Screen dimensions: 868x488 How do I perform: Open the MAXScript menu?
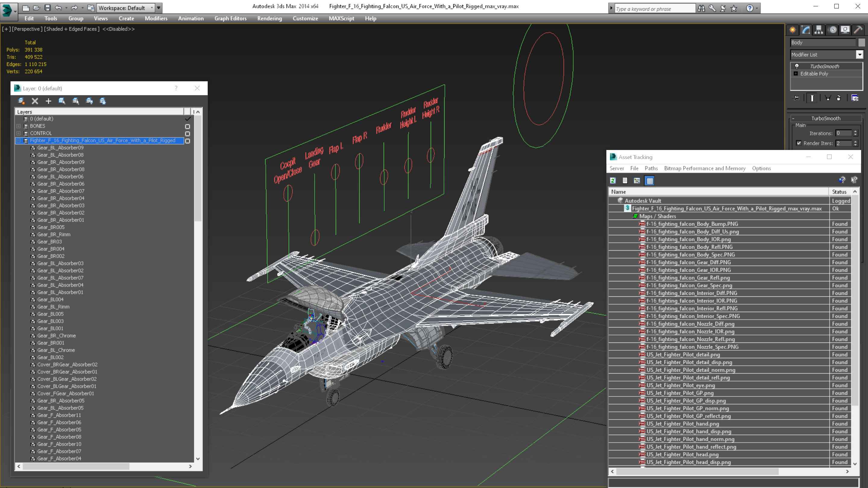[x=341, y=18]
